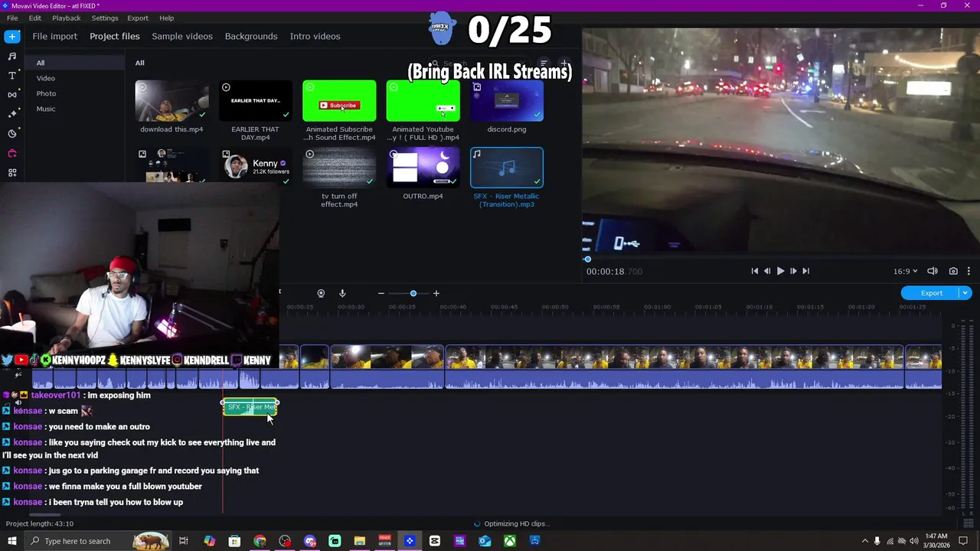Viewport: 980px width, 551px height.
Task: Click the preview seek bar handle
Action: 587,259
